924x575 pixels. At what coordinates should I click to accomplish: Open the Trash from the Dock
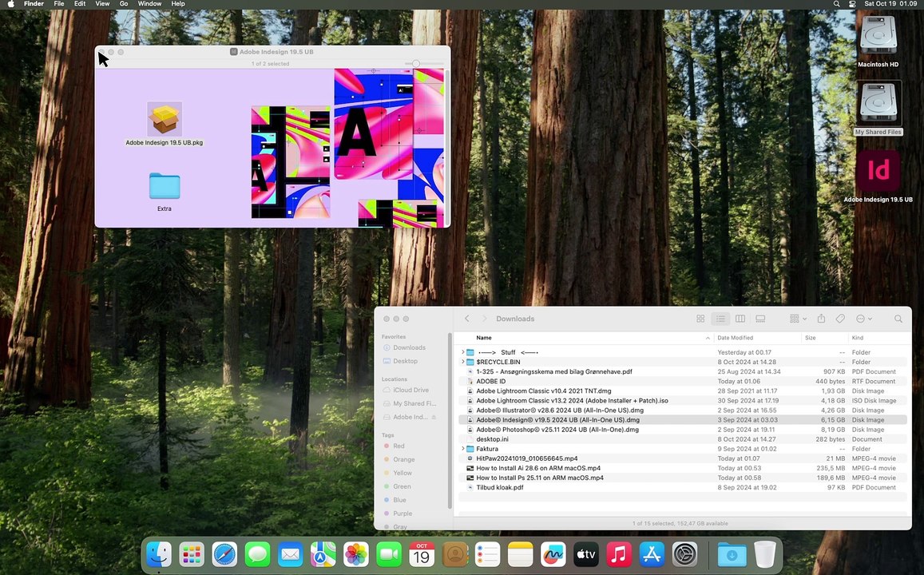pyautogui.click(x=765, y=554)
